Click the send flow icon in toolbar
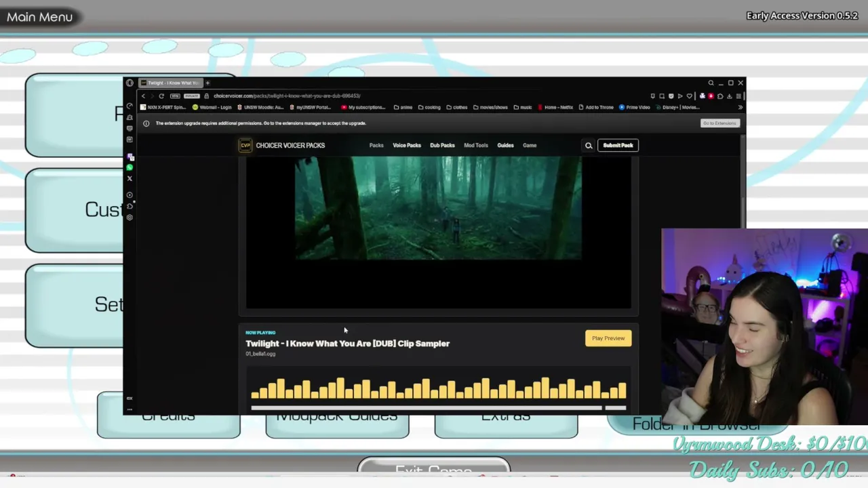 pos(680,96)
